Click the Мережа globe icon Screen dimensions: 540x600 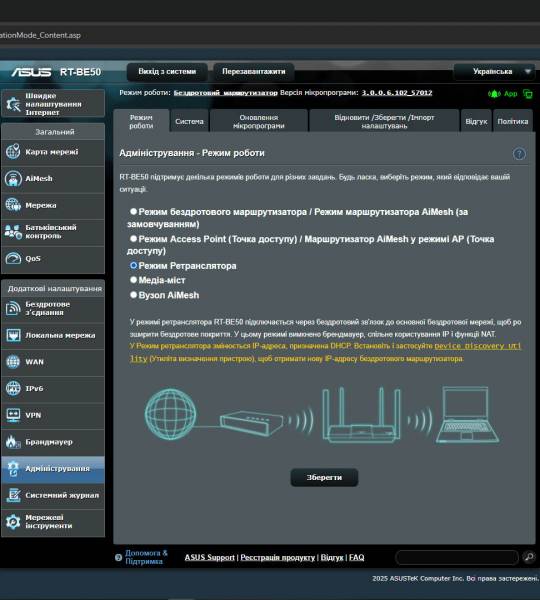(x=13, y=205)
